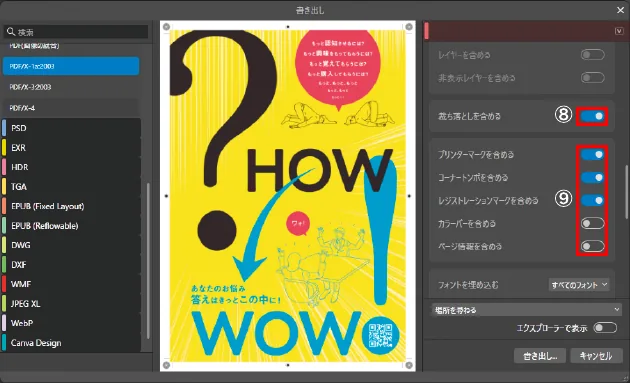Choose the DXF export format
630x383 pixels.
click(x=71, y=265)
